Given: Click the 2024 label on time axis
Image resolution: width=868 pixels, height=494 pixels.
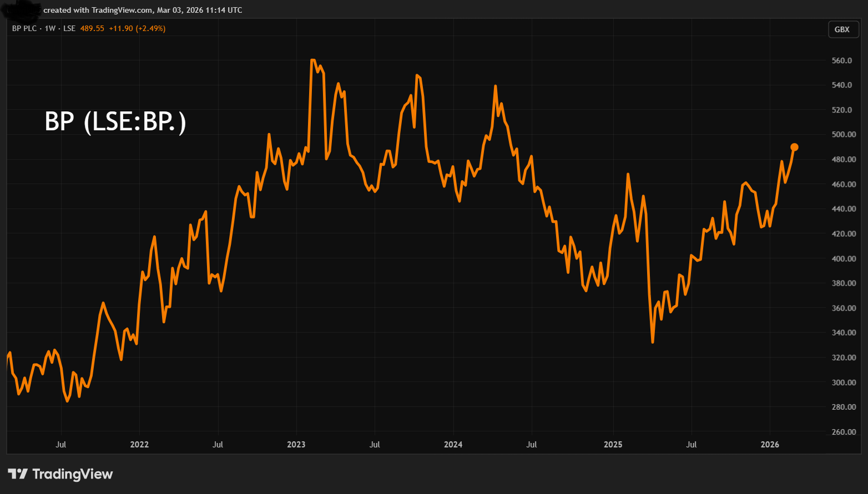Looking at the screenshot, I should click(453, 445).
